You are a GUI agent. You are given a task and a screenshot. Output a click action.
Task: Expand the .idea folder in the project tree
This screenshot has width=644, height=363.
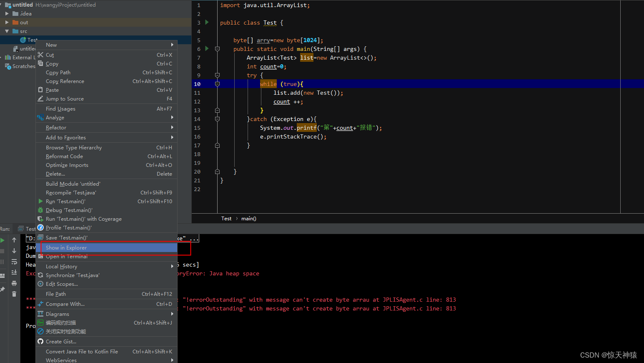click(x=7, y=13)
